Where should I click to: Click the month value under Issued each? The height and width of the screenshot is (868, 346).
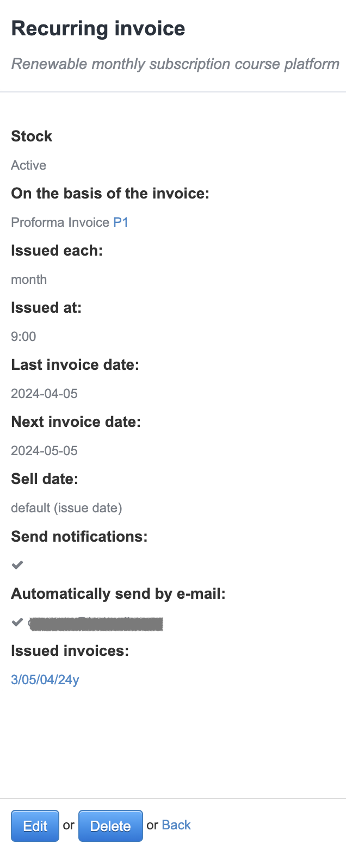(29, 280)
